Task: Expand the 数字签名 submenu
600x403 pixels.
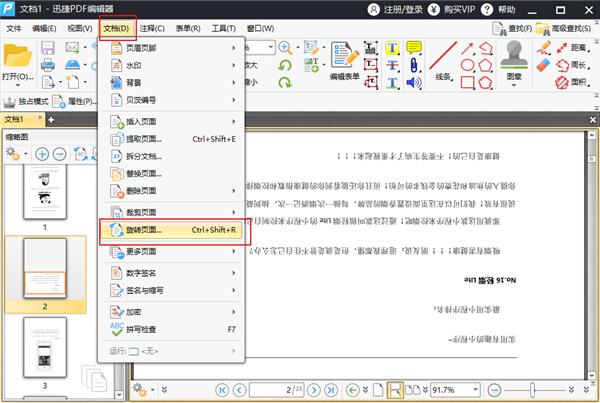Action: [171, 273]
